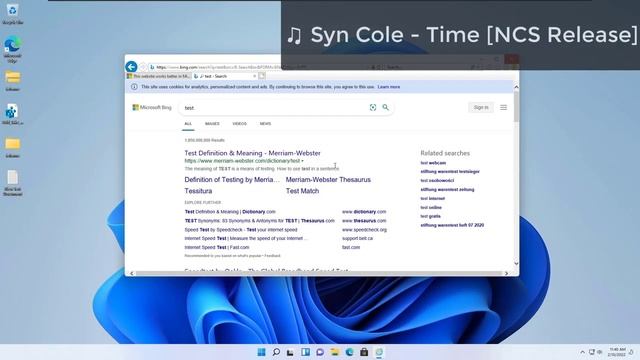
Task: Open Task View from the taskbar
Action: point(290,352)
